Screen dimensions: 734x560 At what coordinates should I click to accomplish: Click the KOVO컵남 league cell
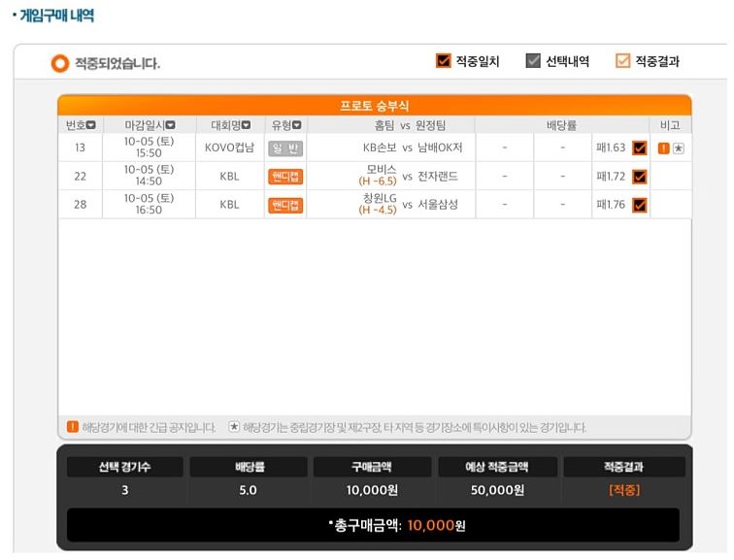(x=229, y=148)
